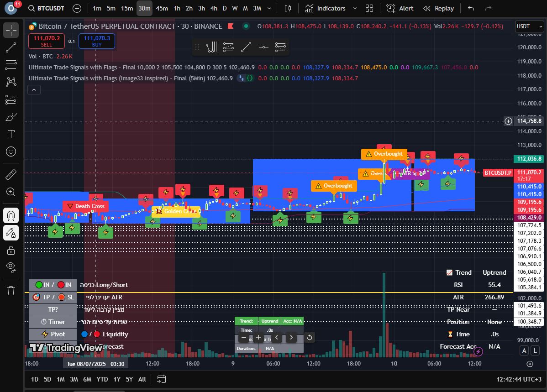Expand the timeframe list dropdown arrow
Viewport: 547px width, 392px height.
point(269,8)
